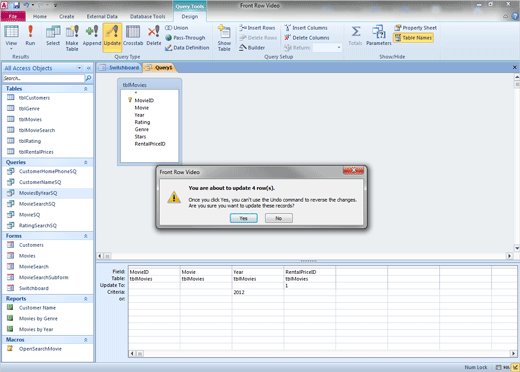Switch to the Create ribbon tab
520x372 pixels.
(67, 16)
